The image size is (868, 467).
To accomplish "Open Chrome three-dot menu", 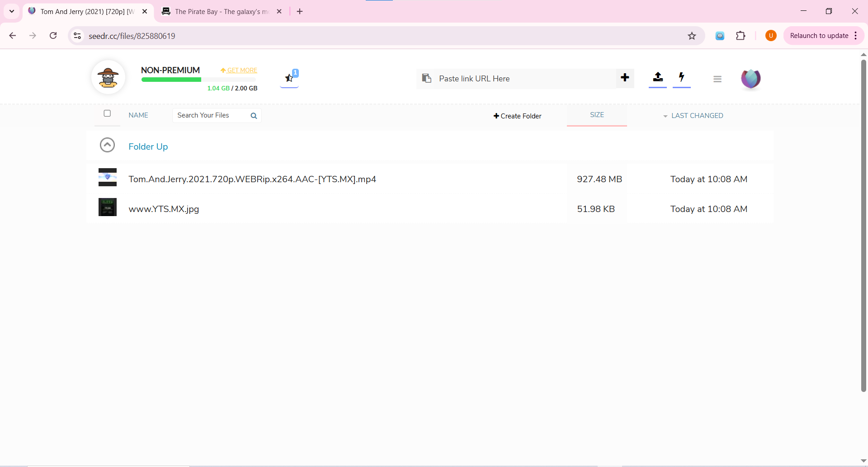I will pos(856,36).
